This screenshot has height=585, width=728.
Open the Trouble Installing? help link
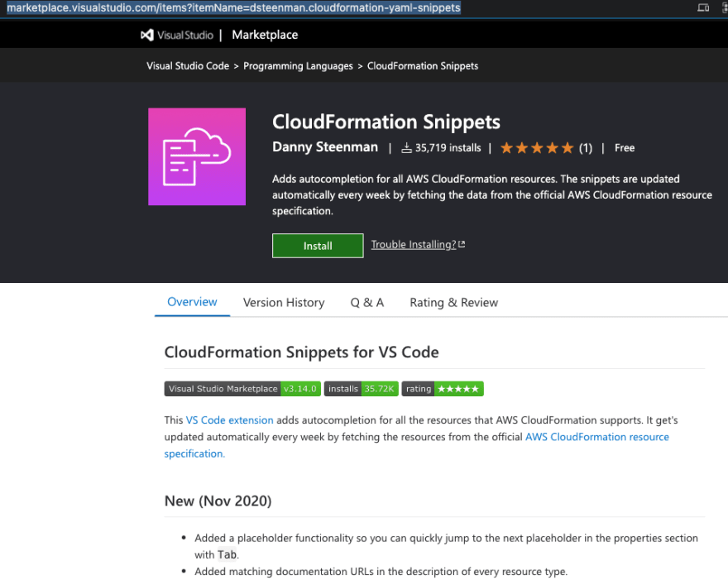(x=413, y=245)
